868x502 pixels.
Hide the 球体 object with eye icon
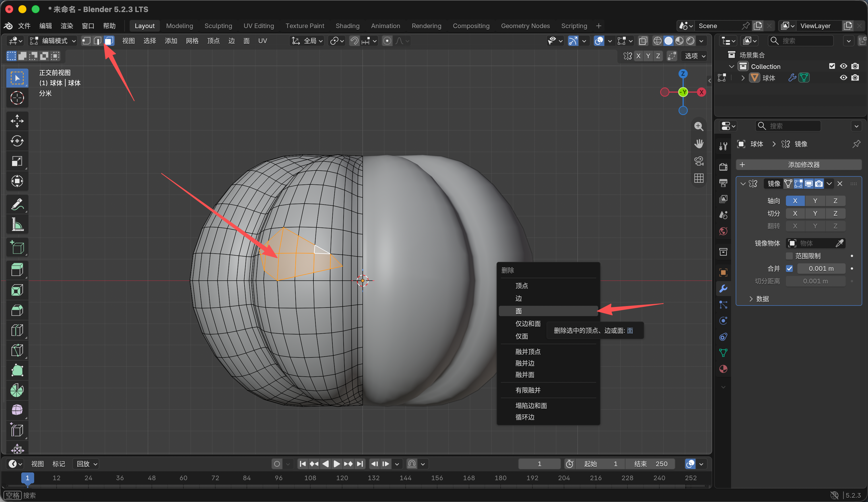click(x=843, y=78)
